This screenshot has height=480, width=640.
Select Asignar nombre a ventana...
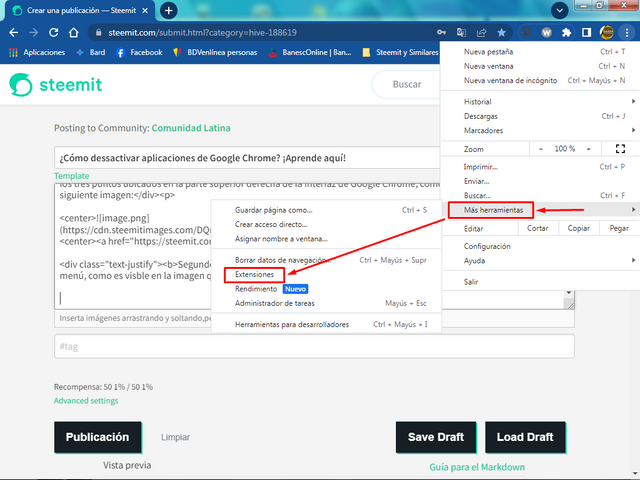coord(326,238)
